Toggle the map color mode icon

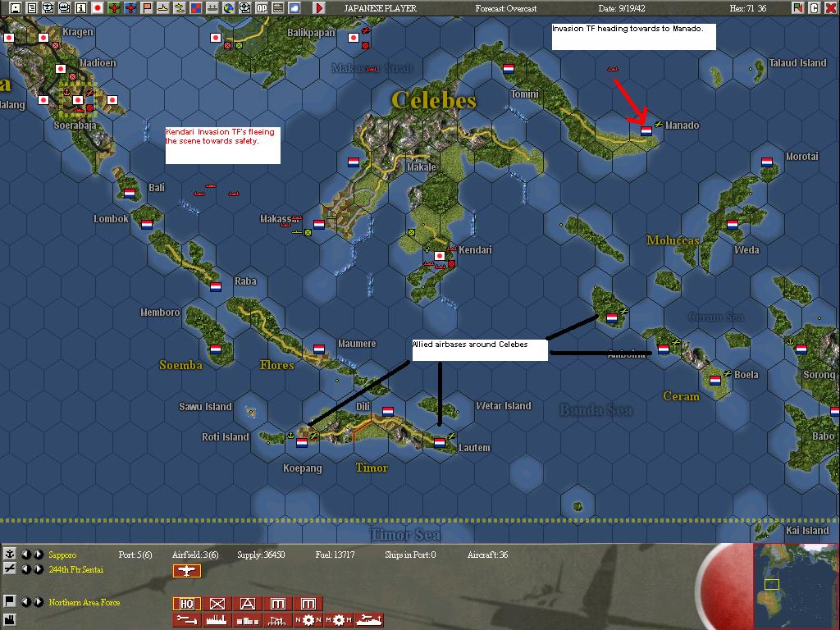tap(194, 7)
